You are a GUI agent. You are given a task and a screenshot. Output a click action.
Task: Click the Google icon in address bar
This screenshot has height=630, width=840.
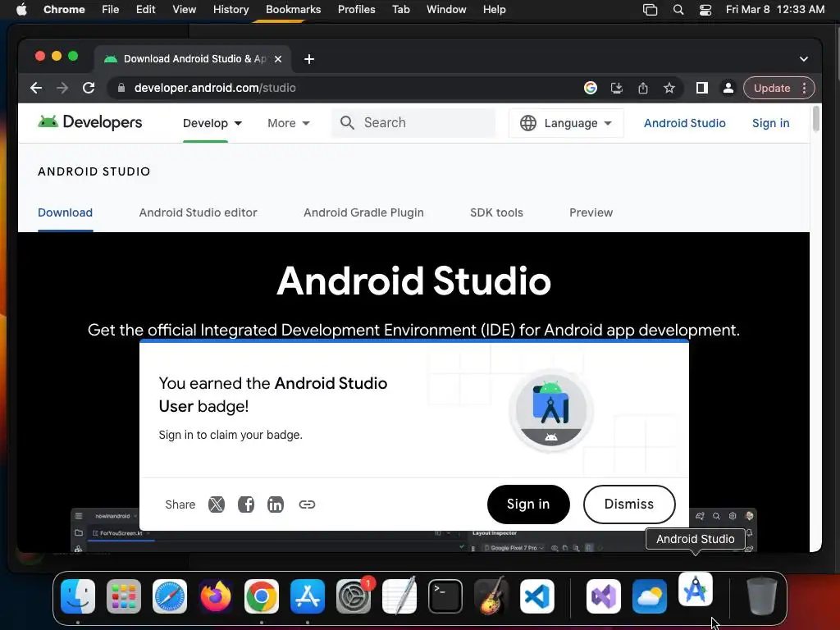tap(591, 88)
